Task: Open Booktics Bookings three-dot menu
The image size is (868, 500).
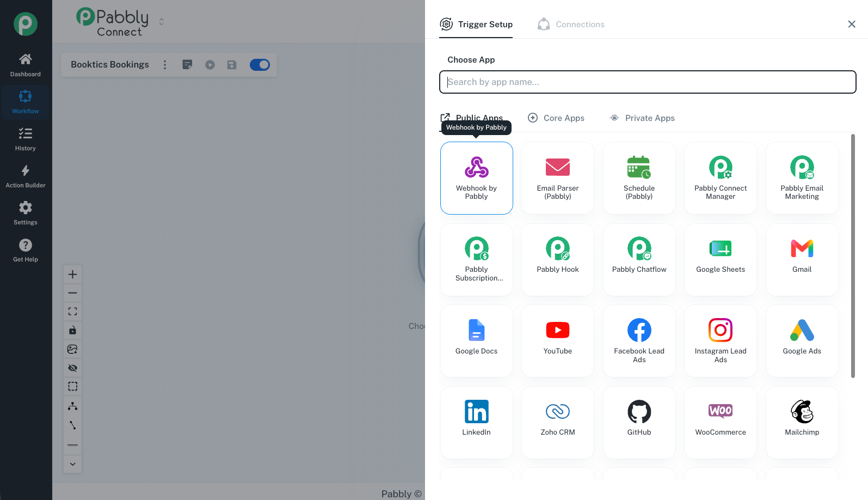Action: click(165, 65)
